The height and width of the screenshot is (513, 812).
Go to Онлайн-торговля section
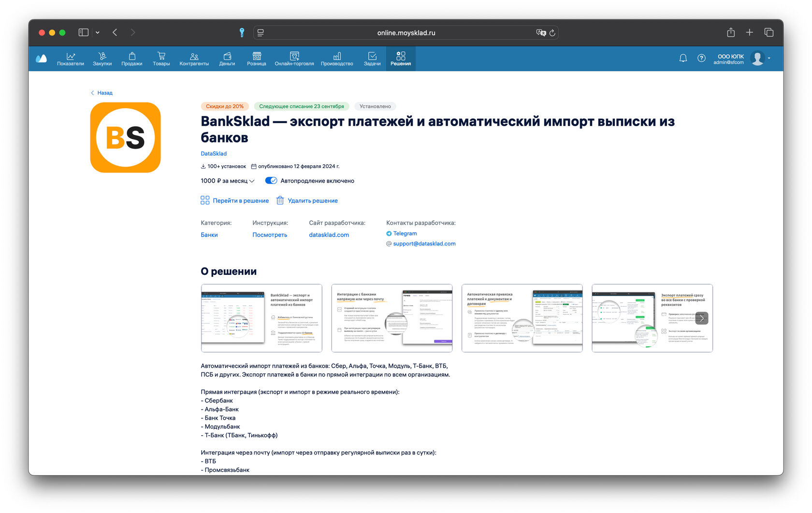click(x=294, y=59)
